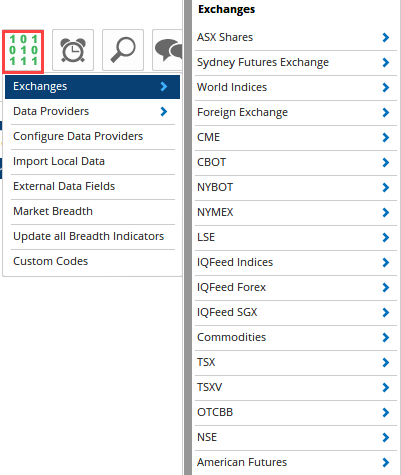
Task: Open the alarm clock alerts icon
Action: (73, 50)
